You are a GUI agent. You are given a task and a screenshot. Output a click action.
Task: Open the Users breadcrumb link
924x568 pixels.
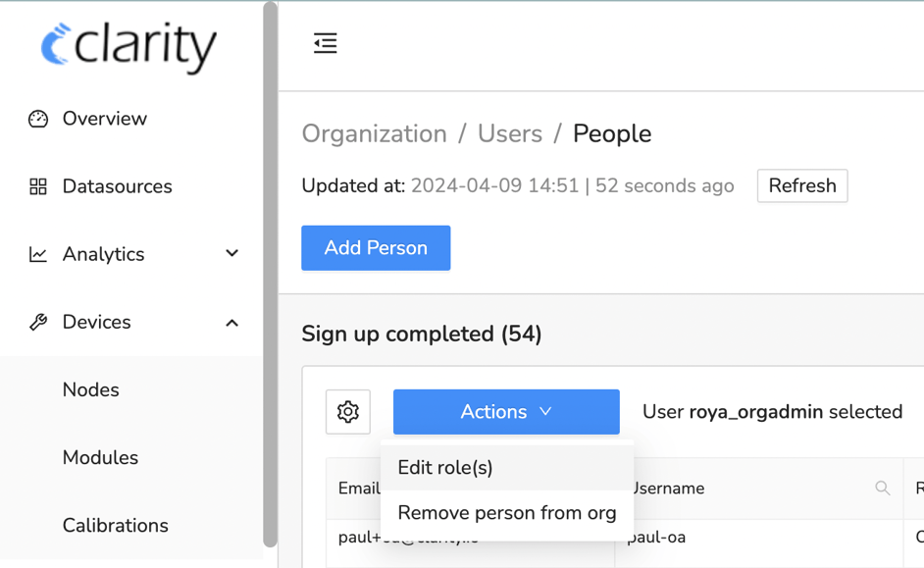510,133
